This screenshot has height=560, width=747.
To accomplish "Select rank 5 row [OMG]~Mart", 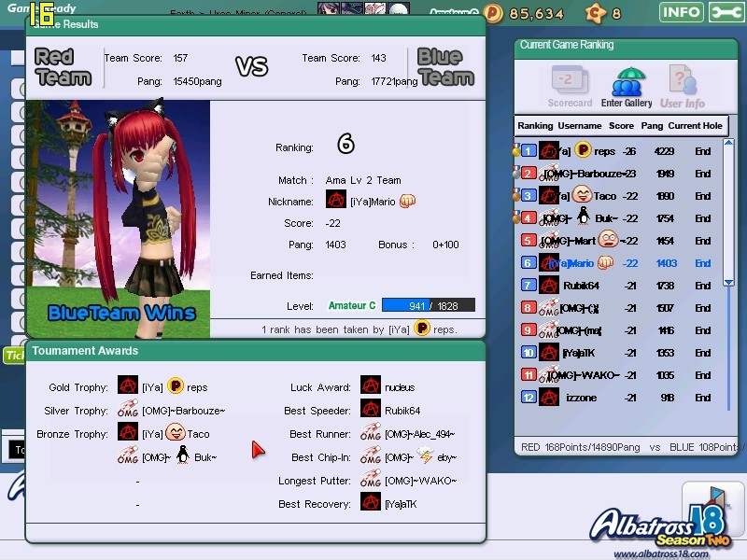I will [617, 241].
